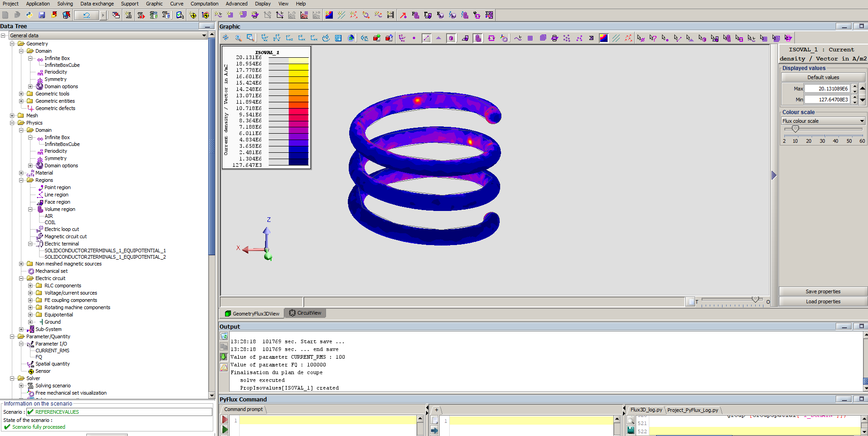Click the top icon in Output panel sidebar
Screen dimensions: 868x436
(224, 336)
